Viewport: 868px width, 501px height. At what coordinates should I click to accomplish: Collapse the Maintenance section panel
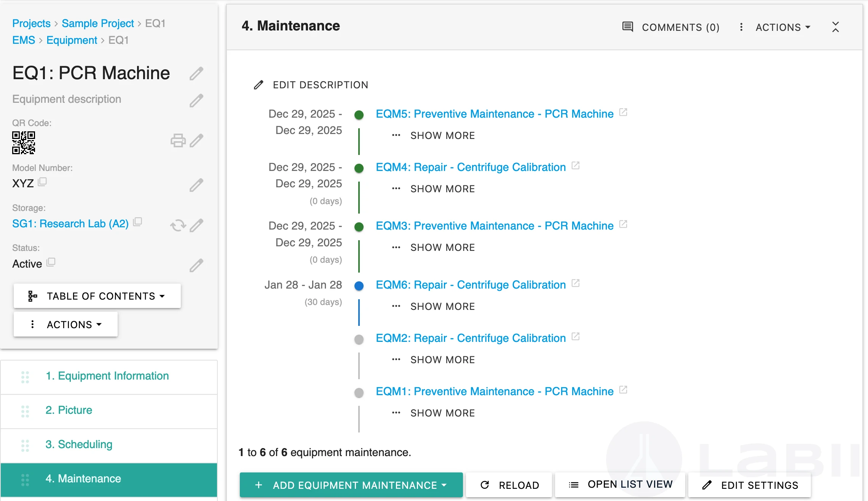[x=835, y=27]
